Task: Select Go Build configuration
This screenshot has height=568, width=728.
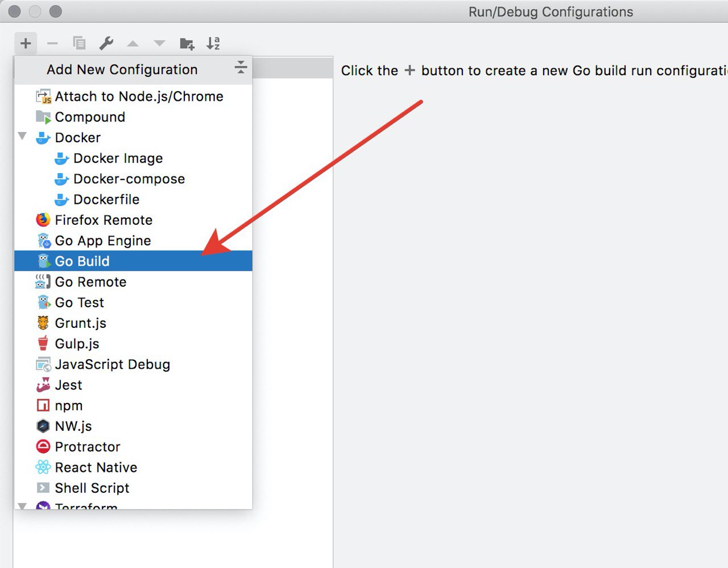Action: [133, 261]
